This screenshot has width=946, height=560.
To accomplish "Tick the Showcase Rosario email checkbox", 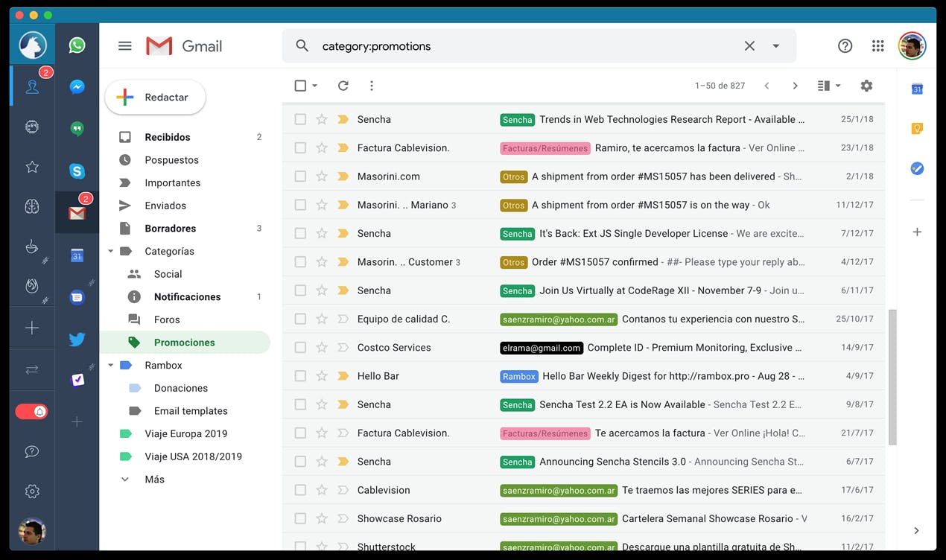I will (x=300, y=518).
